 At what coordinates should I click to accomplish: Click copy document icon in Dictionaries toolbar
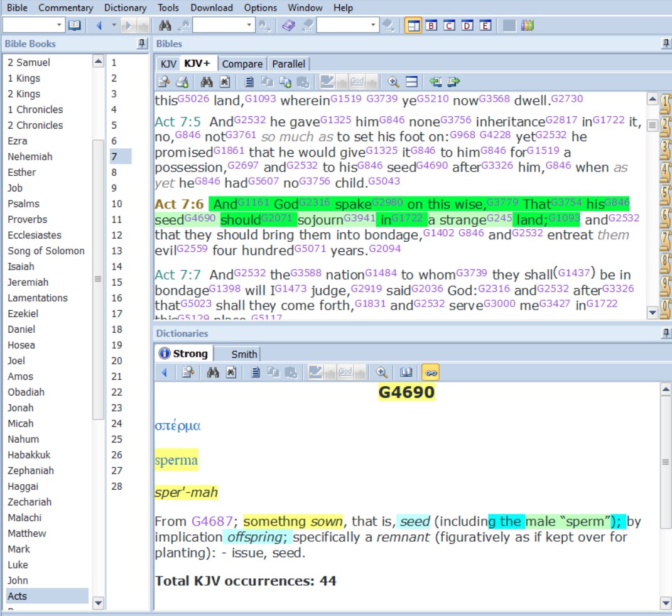[x=256, y=372]
